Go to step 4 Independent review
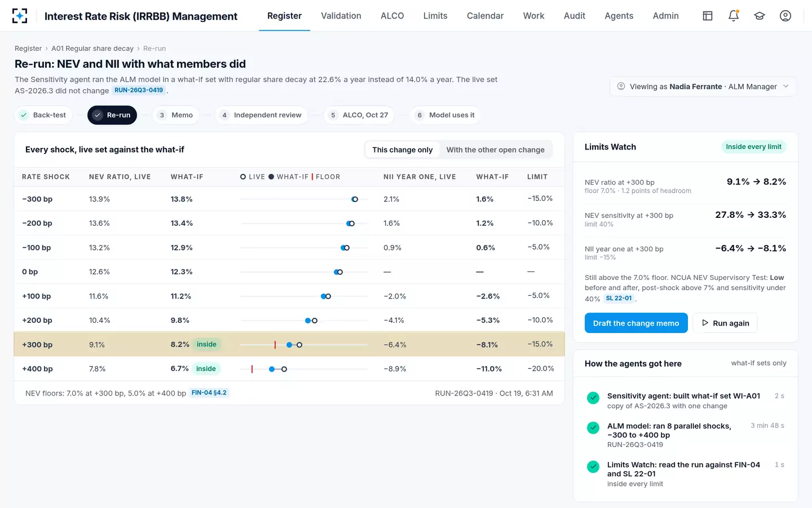Image resolution: width=812 pixels, height=508 pixels. coord(262,115)
